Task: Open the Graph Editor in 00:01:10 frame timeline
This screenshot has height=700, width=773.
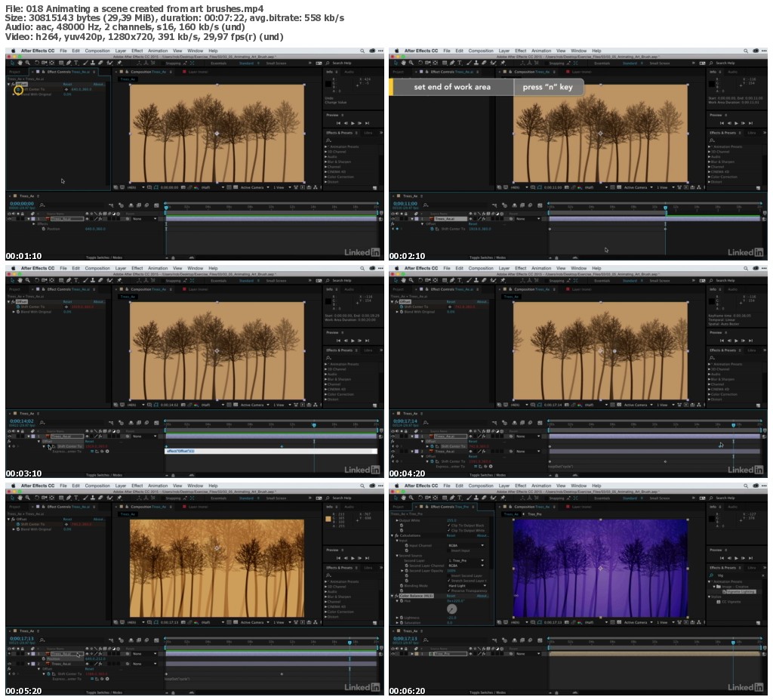Action: coord(156,205)
